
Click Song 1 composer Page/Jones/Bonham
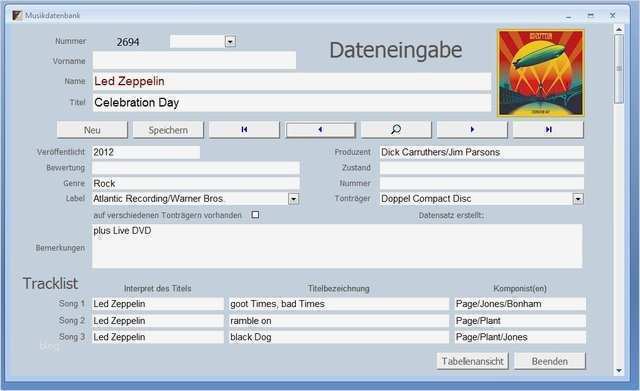coord(520,304)
